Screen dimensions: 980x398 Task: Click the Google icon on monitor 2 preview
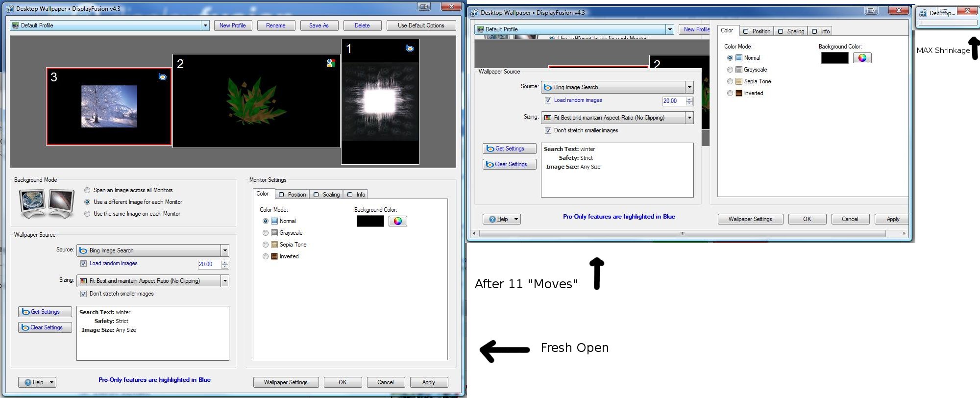tap(331, 63)
